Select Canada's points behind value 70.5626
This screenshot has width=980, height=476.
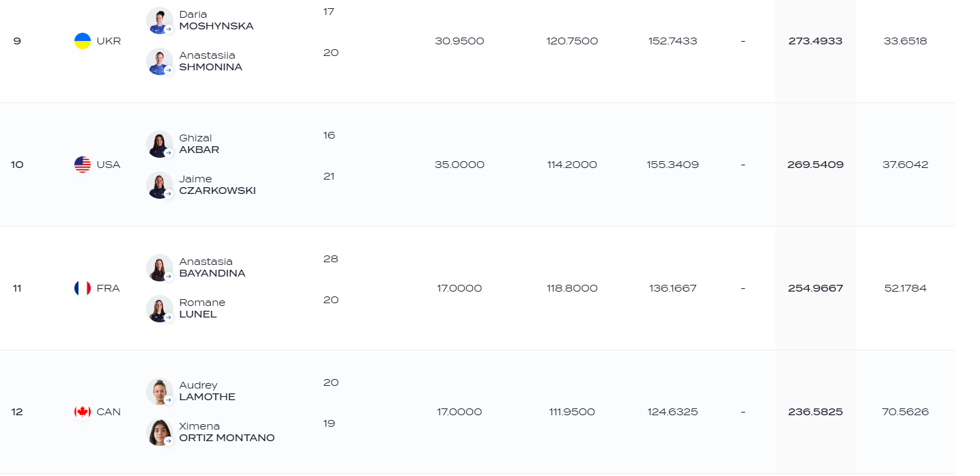(x=906, y=412)
